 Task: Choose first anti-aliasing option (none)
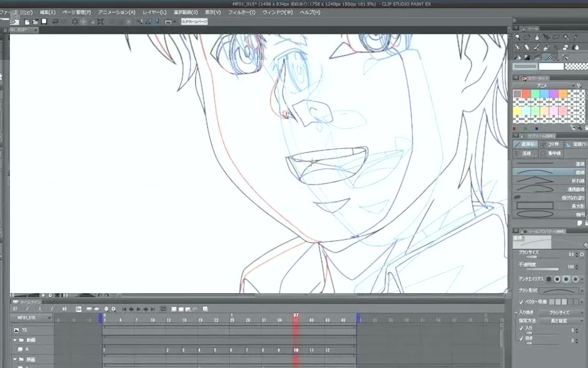(x=549, y=279)
